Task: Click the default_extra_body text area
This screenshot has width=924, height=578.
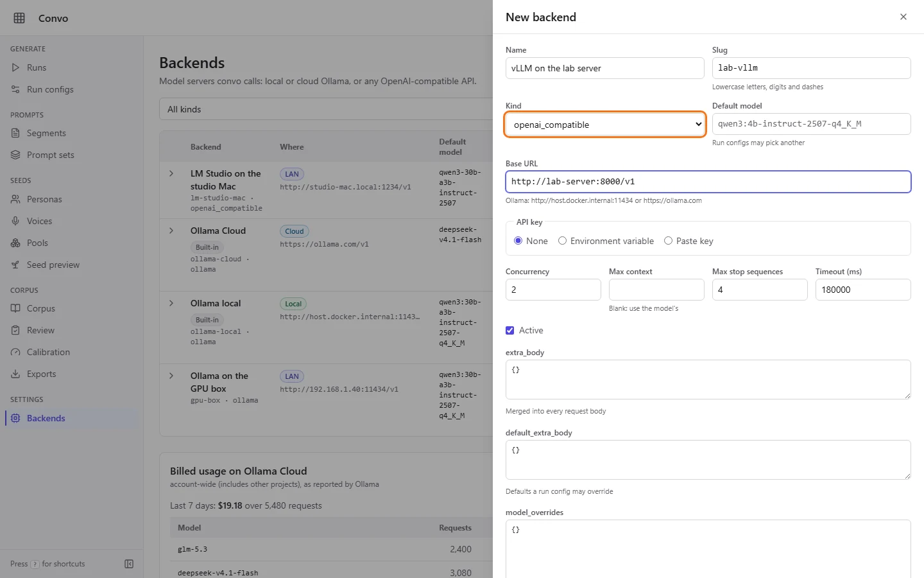Action: pyautogui.click(x=708, y=460)
